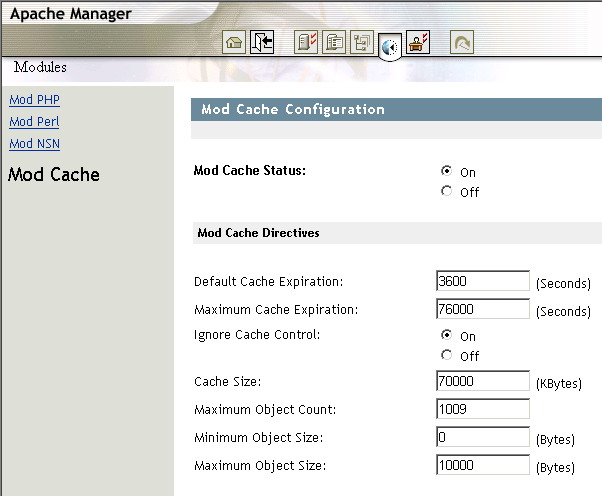Click the Default Cache Expiration label
The height and width of the screenshot is (496, 602).
268,282
